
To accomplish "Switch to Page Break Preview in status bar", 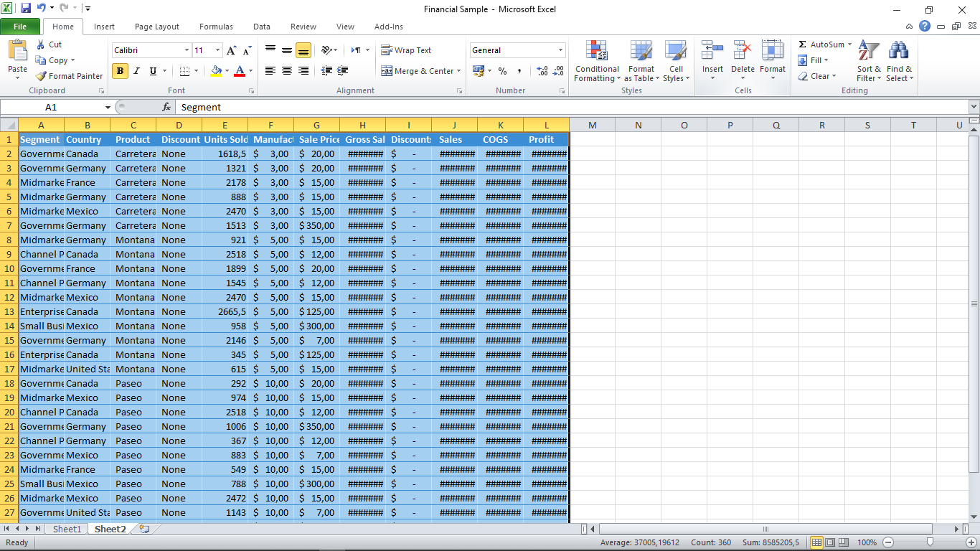I will 844,542.
